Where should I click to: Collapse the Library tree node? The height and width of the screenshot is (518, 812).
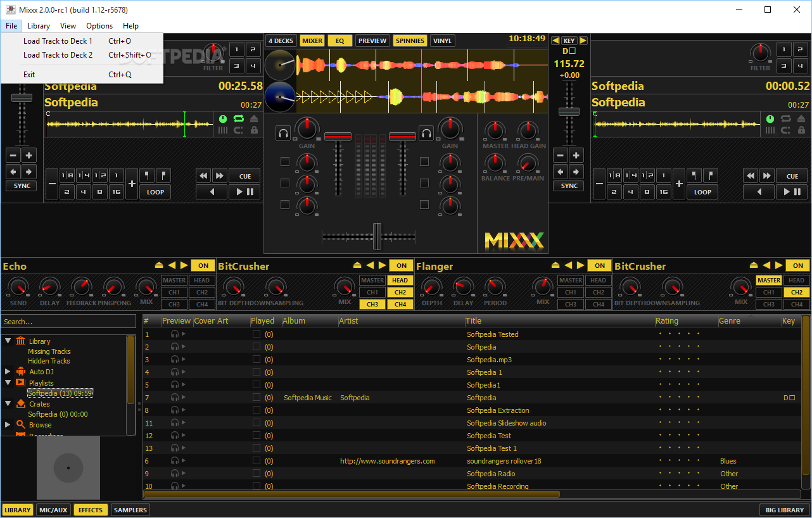[8, 341]
